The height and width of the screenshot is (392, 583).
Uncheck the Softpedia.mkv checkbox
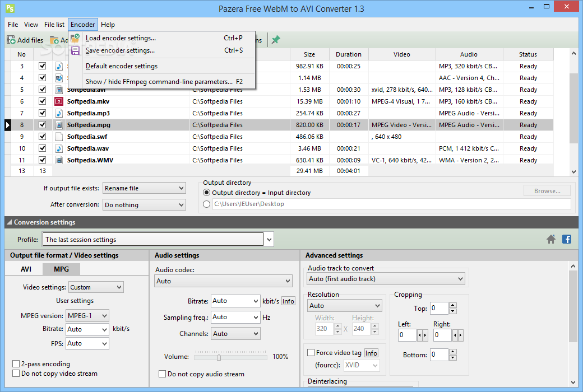[43, 101]
